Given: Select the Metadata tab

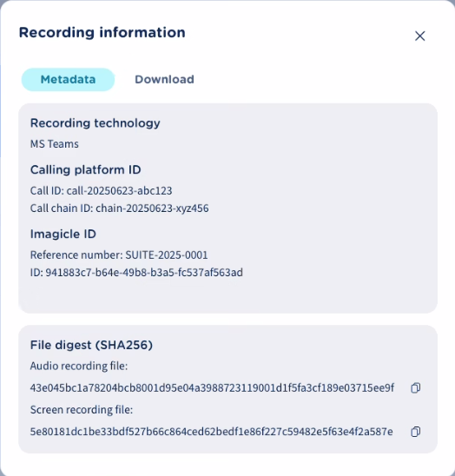Looking at the screenshot, I should (68, 80).
